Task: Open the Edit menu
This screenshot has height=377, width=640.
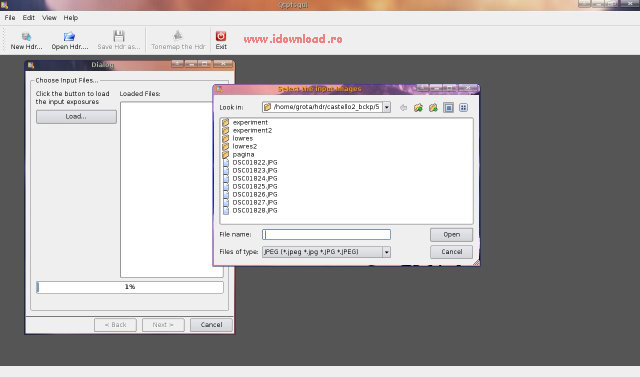Action: 28,18
